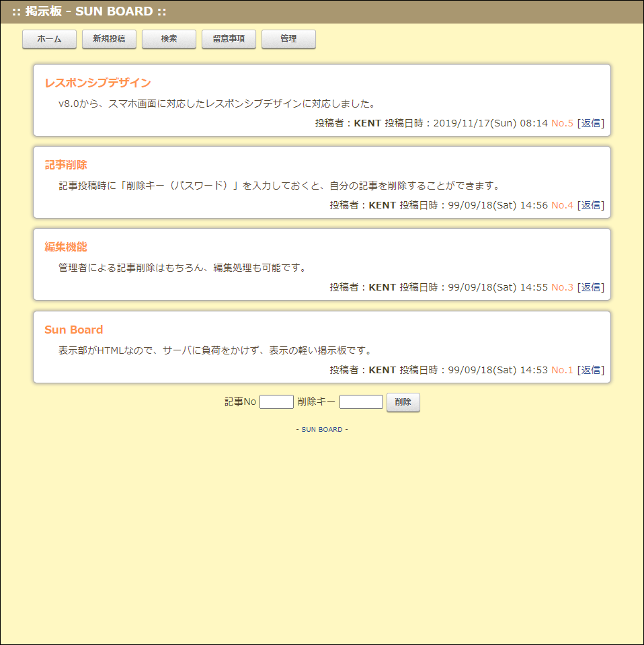644x645 pixels.
Task: Click 返信 link on post No.4
Action: point(592,205)
